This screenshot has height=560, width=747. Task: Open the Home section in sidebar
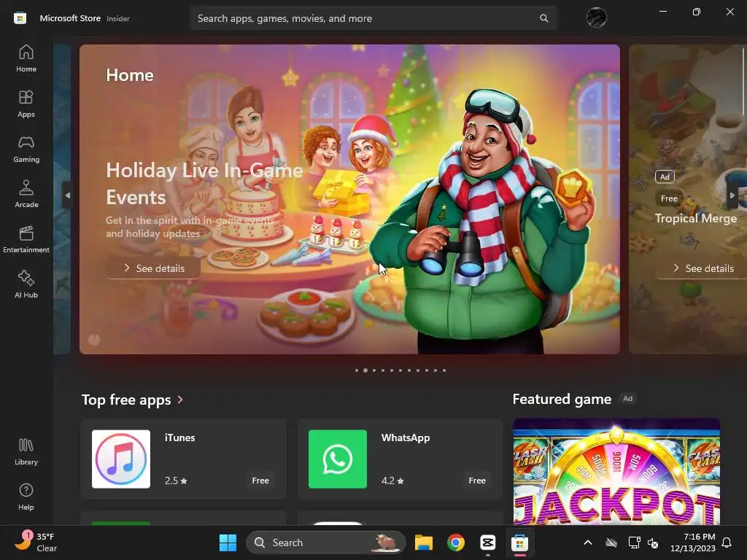26,58
